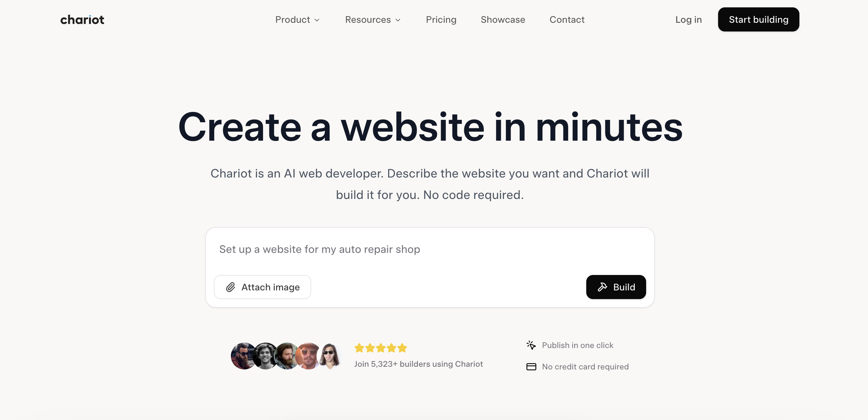Click the cursor icon beside Publish
The width and height of the screenshot is (868, 420).
(x=531, y=345)
